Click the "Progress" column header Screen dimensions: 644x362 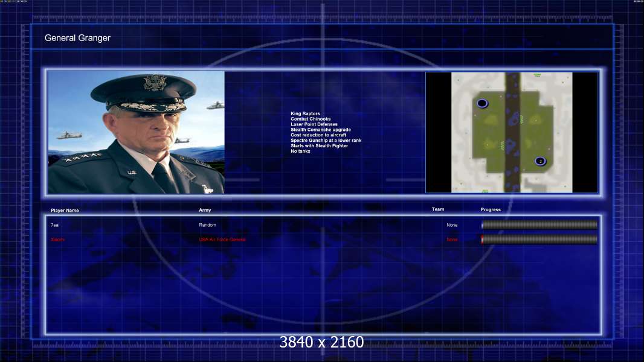(x=491, y=209)
